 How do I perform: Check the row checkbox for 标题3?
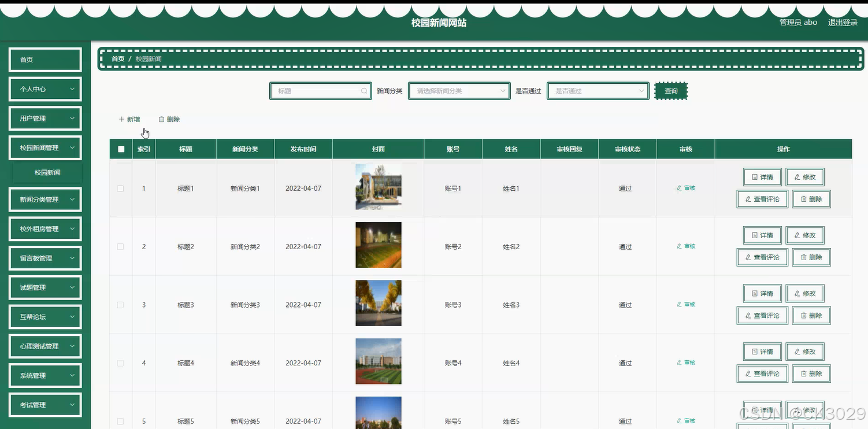coord(120,305)
